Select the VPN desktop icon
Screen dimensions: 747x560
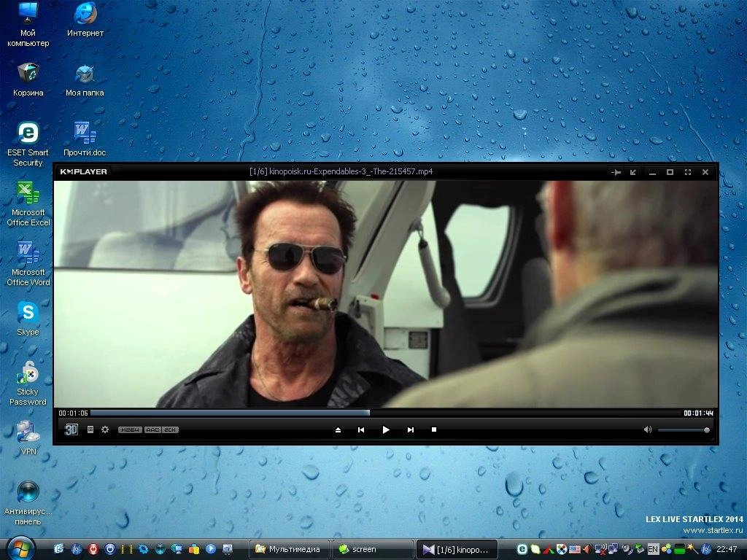pos(28,438)
